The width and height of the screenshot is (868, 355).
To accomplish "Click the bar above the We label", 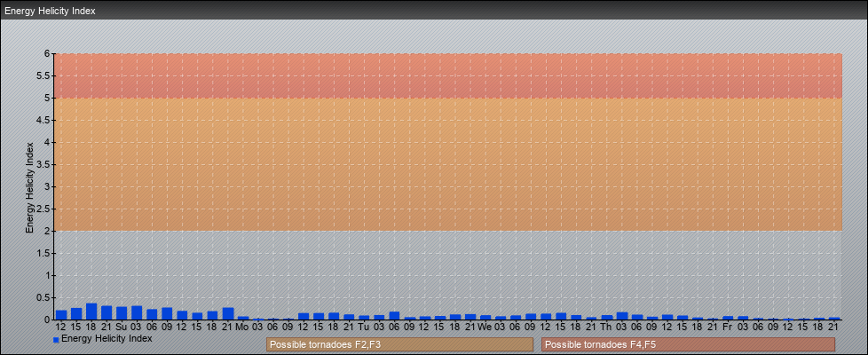I will [485, 318].
